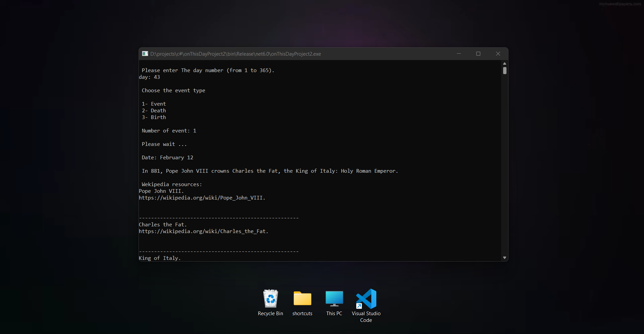Open the Recycle Bin desktop icon
Viewport: 644px width, 334px height.
[270, 298]
